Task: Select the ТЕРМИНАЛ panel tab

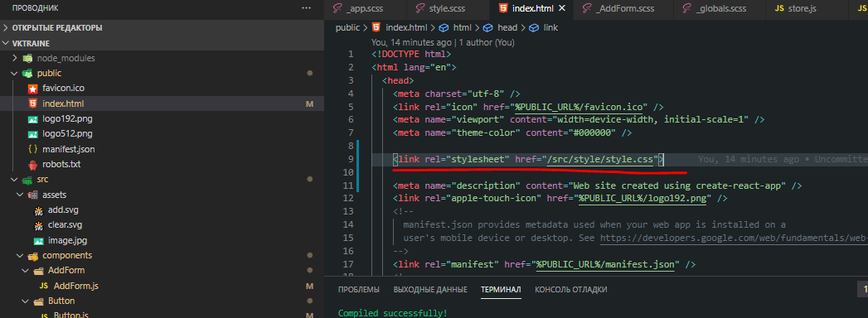Action: click(x=501, y=289)
